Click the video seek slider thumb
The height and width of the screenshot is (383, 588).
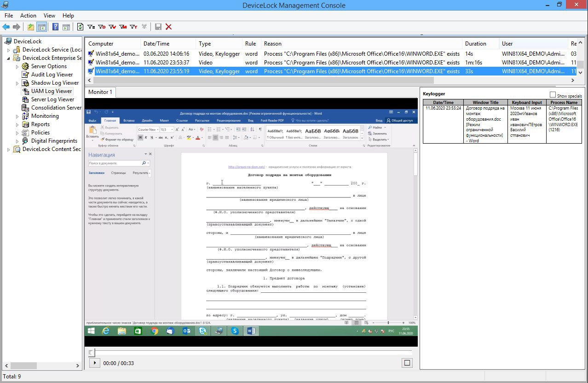pos(92,353)
